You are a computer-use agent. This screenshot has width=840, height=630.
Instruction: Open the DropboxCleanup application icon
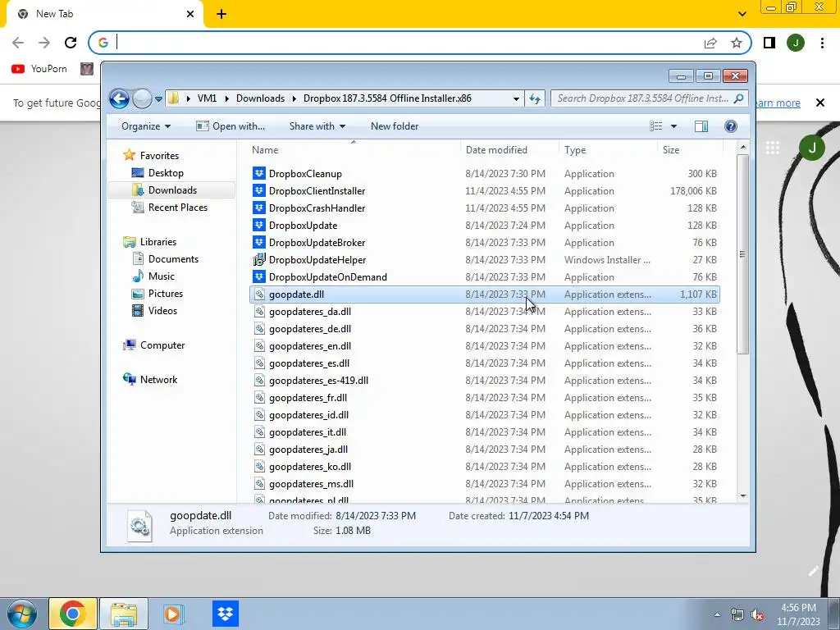click(259, 173)
